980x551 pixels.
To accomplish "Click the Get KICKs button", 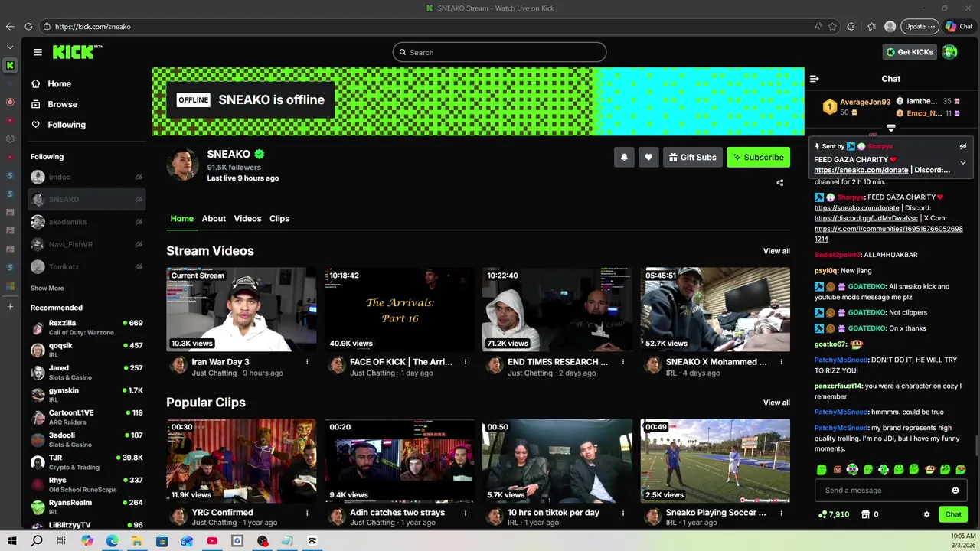I will 910,52.
